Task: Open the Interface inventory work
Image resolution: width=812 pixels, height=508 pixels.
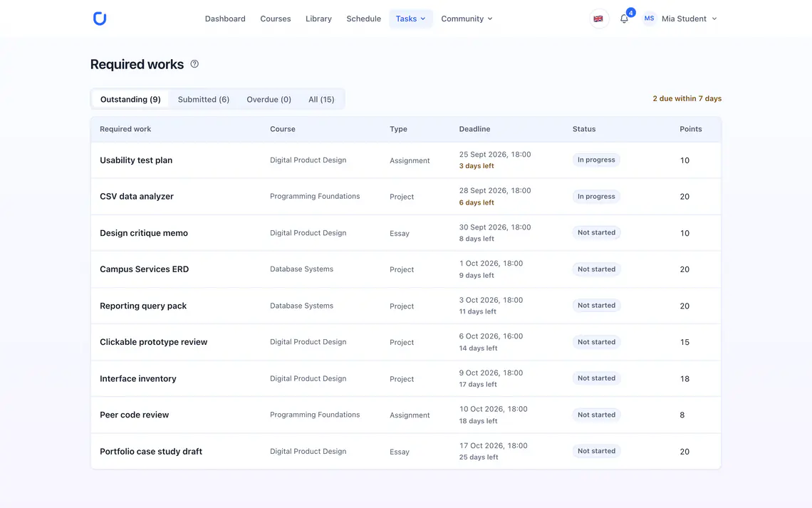Action: tap(138, 378)
